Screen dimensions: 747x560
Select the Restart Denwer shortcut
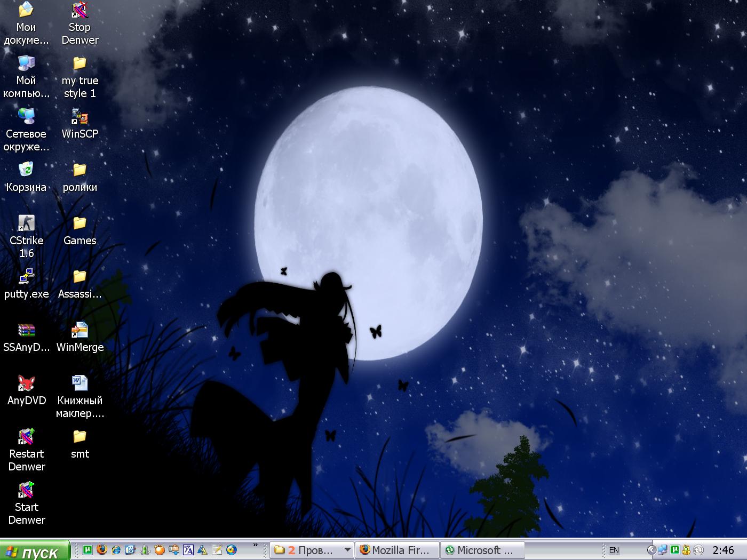(26, 450)
